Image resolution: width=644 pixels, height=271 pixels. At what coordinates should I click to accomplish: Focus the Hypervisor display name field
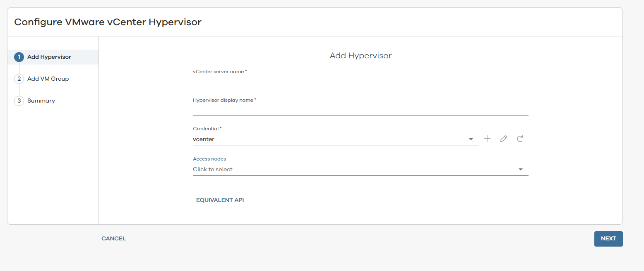pyautogui.click(x=360, y=110)
